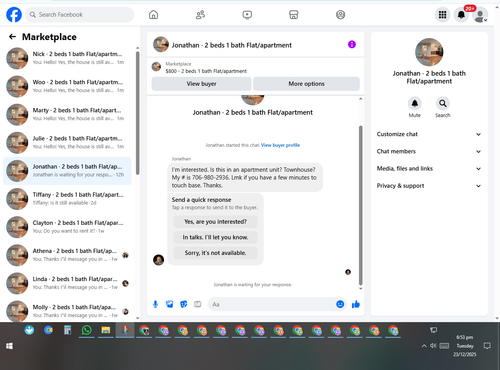Expand Media, files and links section
This screenshot has width=500, height=370.
[429, 169]
